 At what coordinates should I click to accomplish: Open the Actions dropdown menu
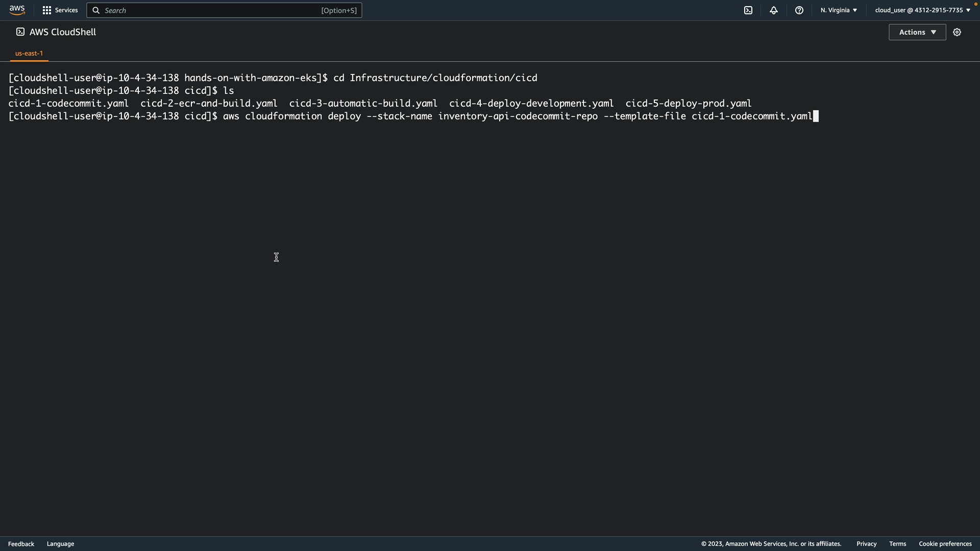pos(917,32)
